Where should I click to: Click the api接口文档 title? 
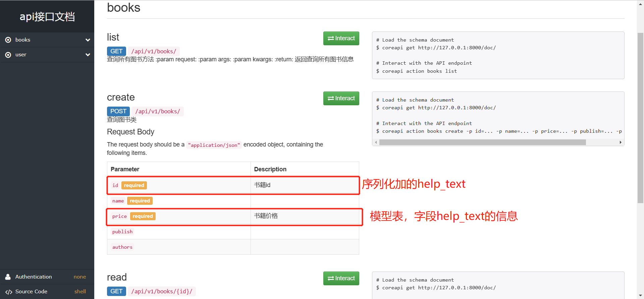tap(47, 16)
